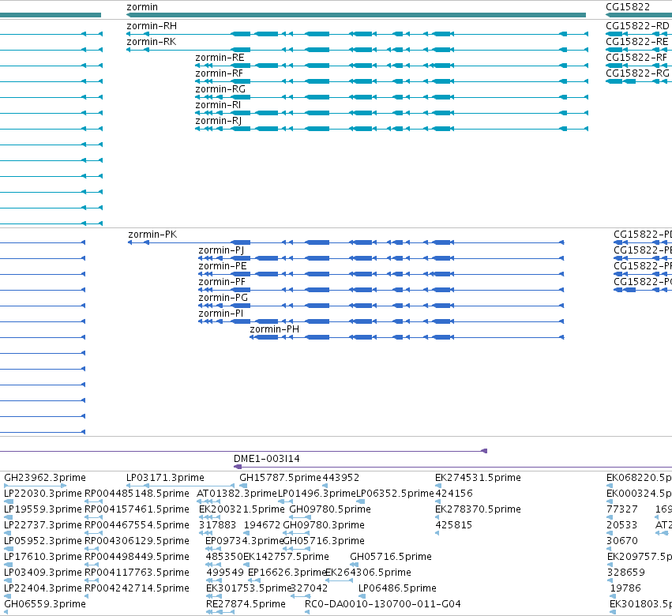Select the 327042 feature label
The height and width of the screenshot is (616, 672).
[309, 588]
